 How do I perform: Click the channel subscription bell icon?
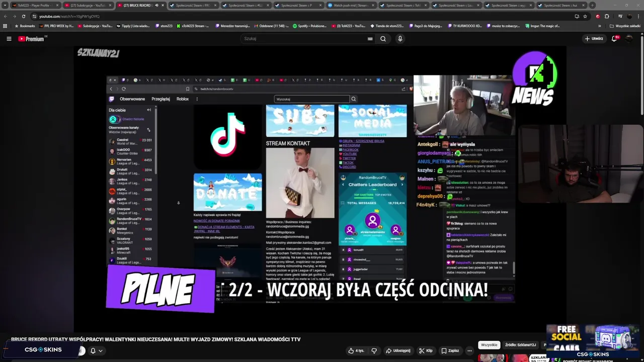93,350
